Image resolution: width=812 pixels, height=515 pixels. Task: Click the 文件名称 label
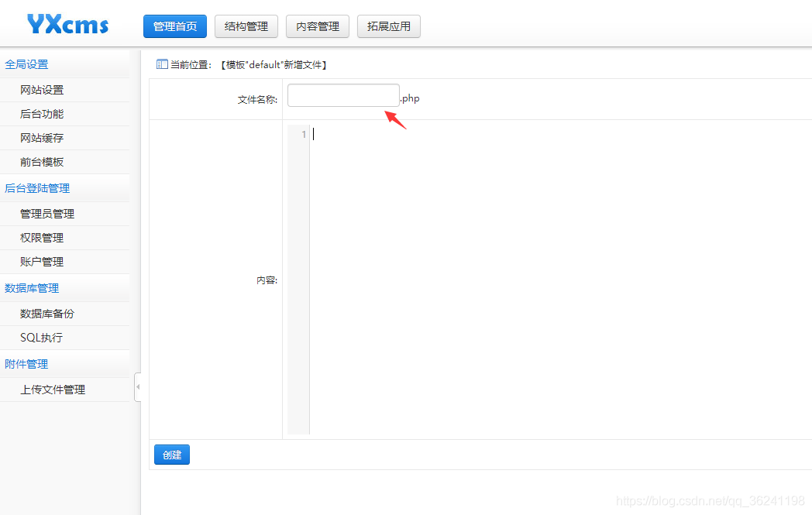(x=257, y=99)
